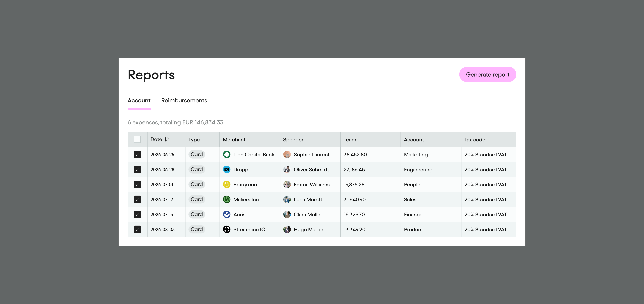Image resolution: width=644 pixels, height=304 pixels.
Task: Click the tax code for Boxxy.com row
Action: (x=485, y=185)
